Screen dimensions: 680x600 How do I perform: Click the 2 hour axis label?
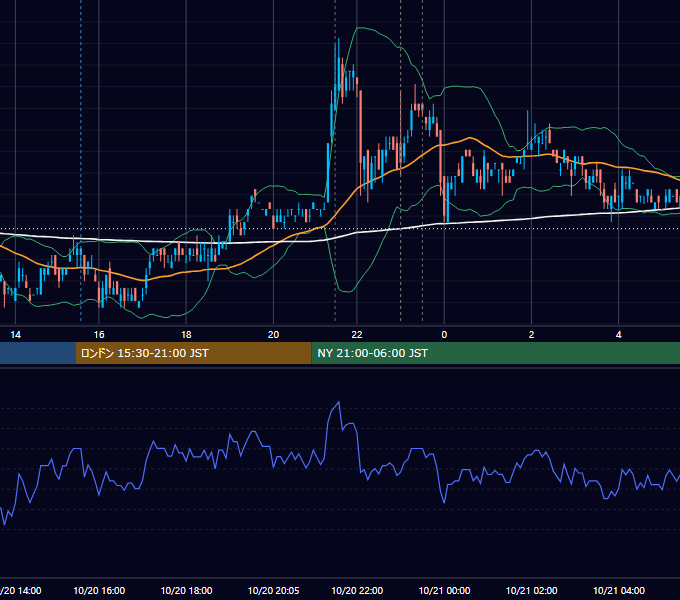pos(531,335)
